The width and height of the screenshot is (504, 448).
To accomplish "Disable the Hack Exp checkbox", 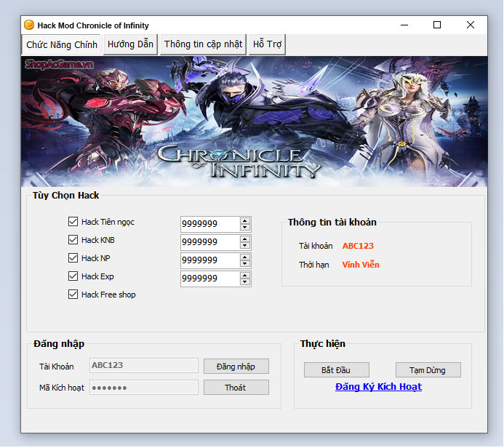I will point(73,276).
